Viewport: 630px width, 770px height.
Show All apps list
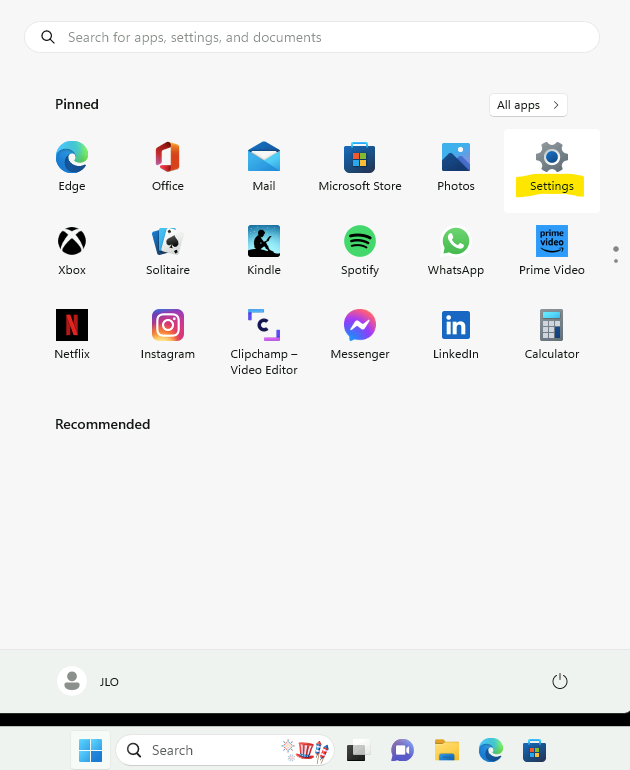528,105
